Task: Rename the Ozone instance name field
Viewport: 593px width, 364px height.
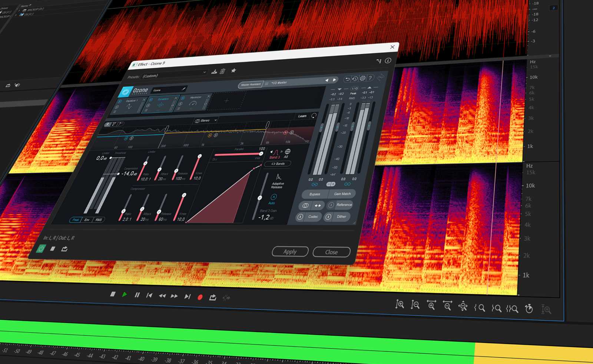Action: [169, 90]
